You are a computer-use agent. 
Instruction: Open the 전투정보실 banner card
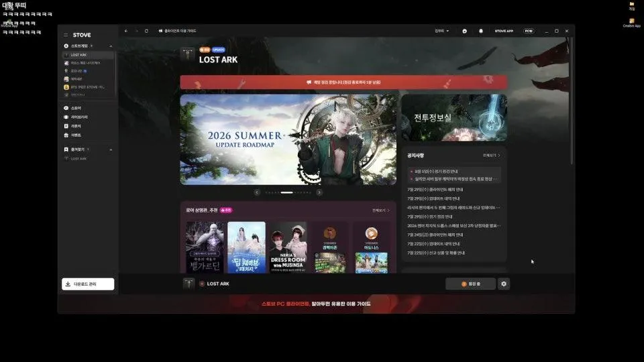coord(454,118)
